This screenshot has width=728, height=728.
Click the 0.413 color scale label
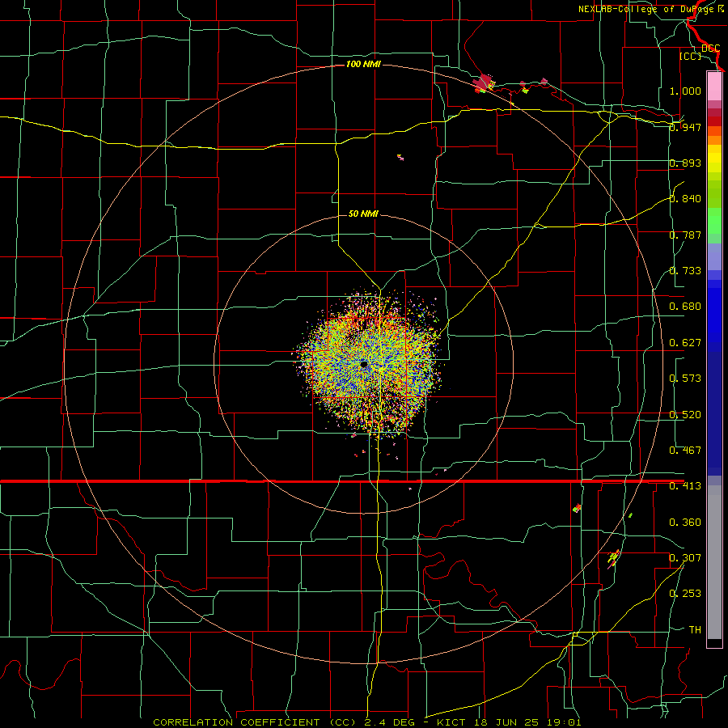point(685,486)
